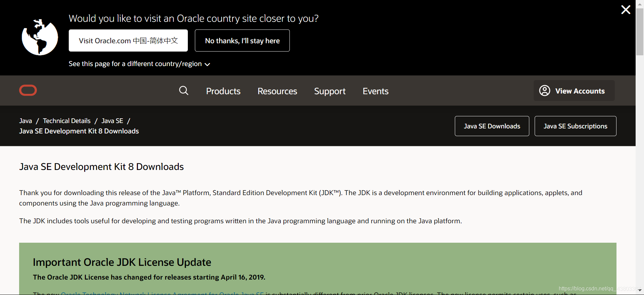Open the Products menu
Screen dimensions: 644x295
[x=223, y=91]
